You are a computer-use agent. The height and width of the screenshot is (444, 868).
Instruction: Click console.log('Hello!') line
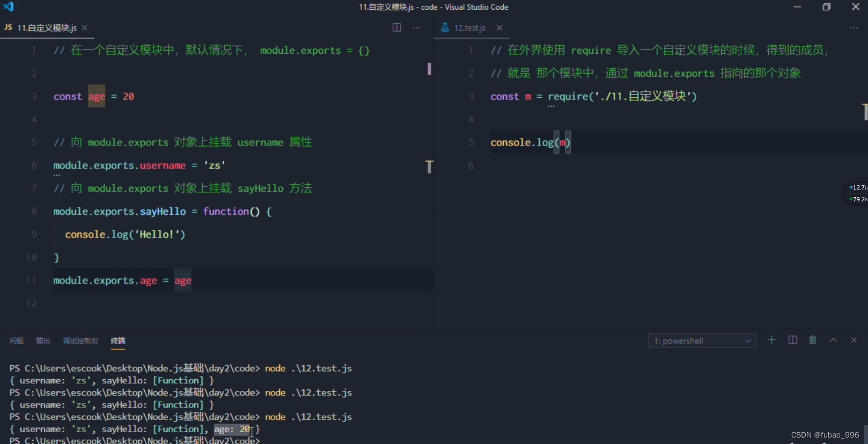tap(125, 235)
